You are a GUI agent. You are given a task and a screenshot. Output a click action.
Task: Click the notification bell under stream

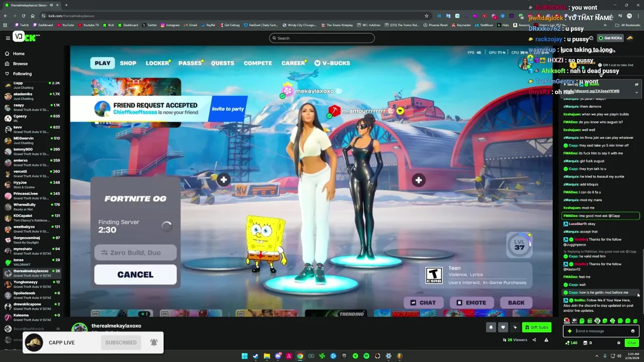(x=491, y=327)
